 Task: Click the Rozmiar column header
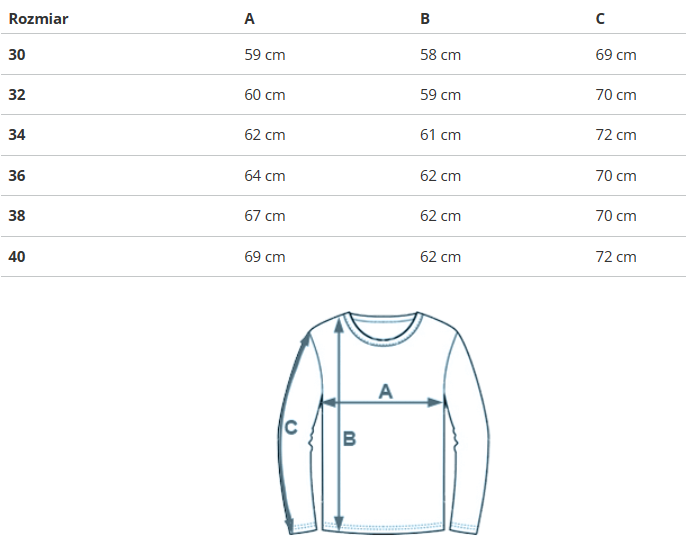pyautogui.click(x=39, y=18)
